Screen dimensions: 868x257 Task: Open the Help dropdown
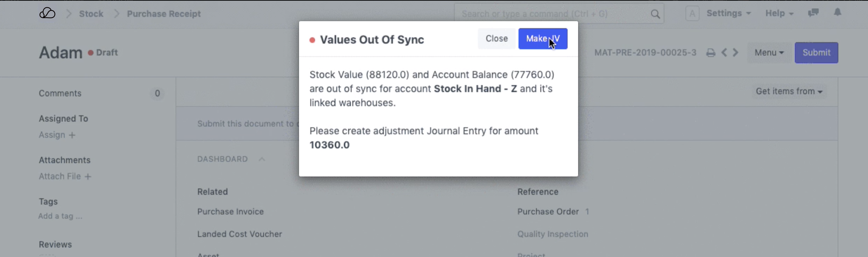click(779, 13)
